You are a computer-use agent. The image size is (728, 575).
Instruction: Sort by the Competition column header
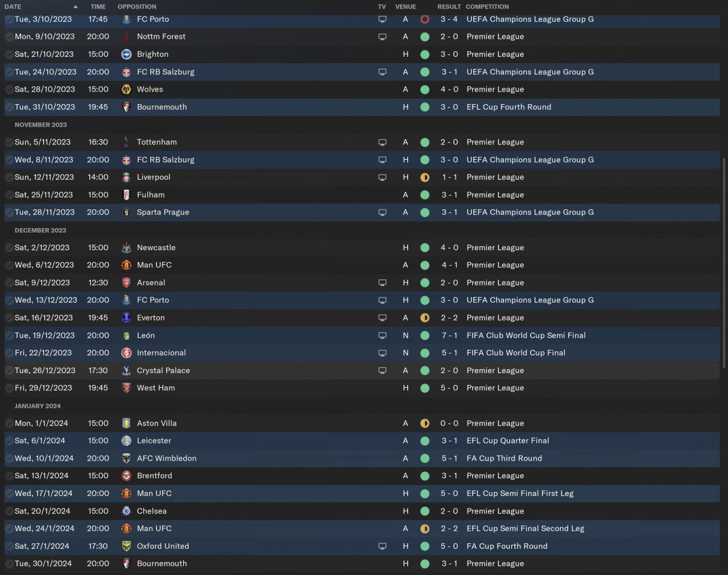487,7
